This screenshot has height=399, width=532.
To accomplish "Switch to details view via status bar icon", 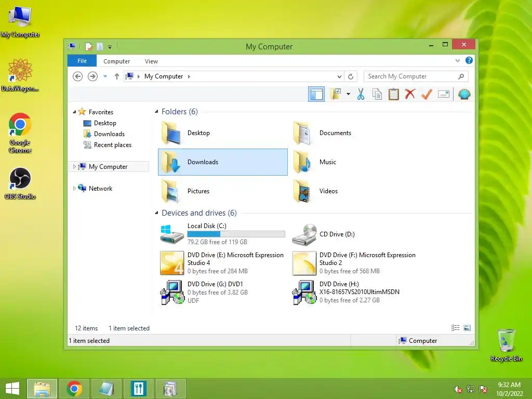I will [455, 328].
